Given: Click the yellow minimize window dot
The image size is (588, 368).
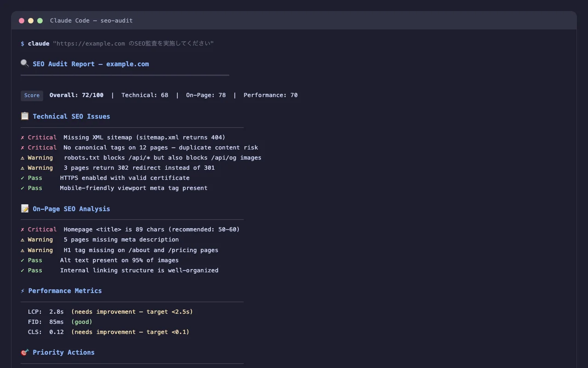Looking at the screenshot, I should [31, 21].
